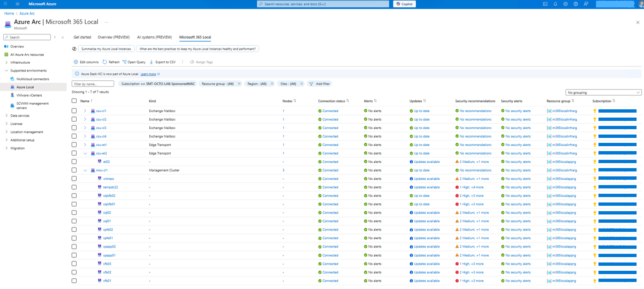Open Copilot from the top bar
Image resolution: width=644 pixels, height=289 pixels.
(x=404, y=4)
